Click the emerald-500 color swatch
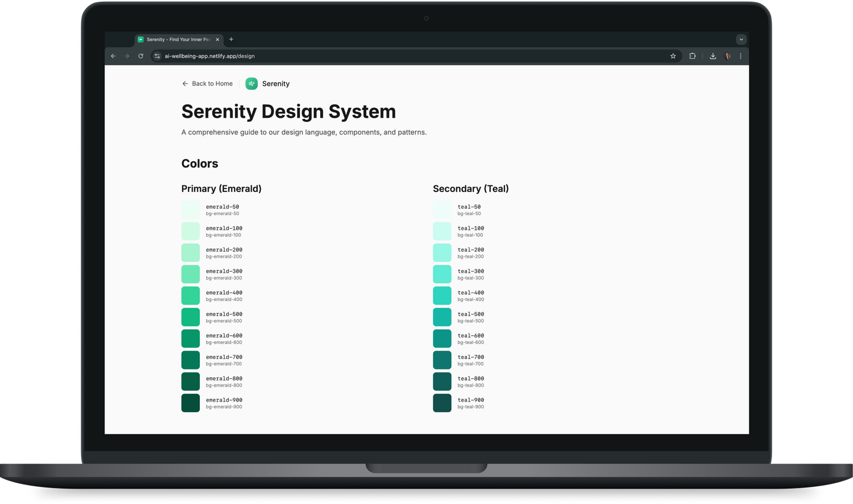This screenshot has height=504, width=853. (190, 317)
